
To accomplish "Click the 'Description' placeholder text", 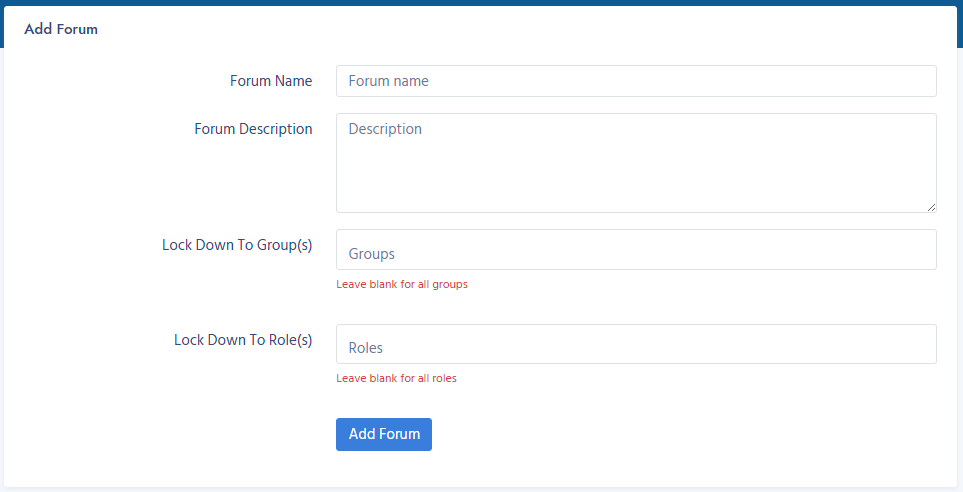I will (385, 129).
